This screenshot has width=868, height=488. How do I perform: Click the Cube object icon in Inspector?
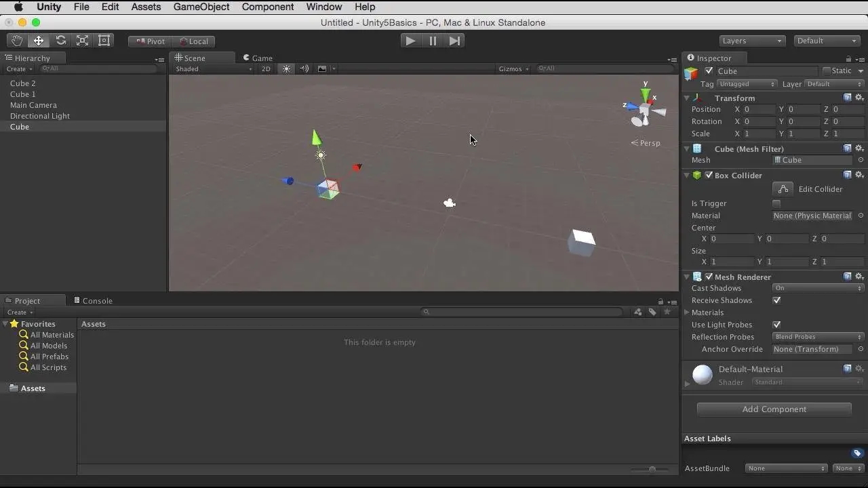[691, 72]
